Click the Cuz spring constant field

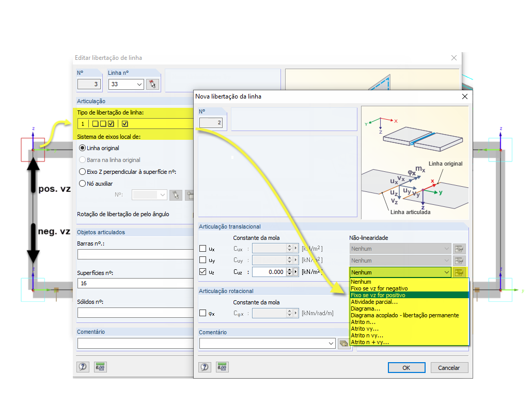coord(269,272)
